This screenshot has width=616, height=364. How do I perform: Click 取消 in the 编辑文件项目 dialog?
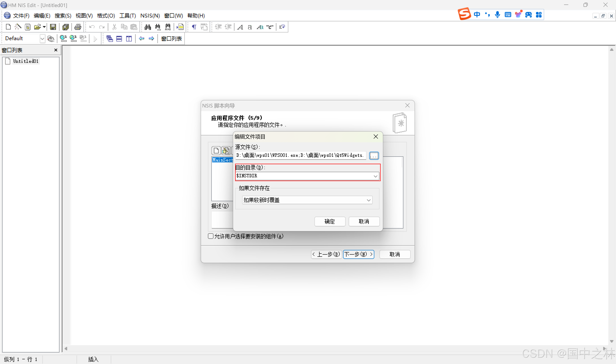(364, 222)
